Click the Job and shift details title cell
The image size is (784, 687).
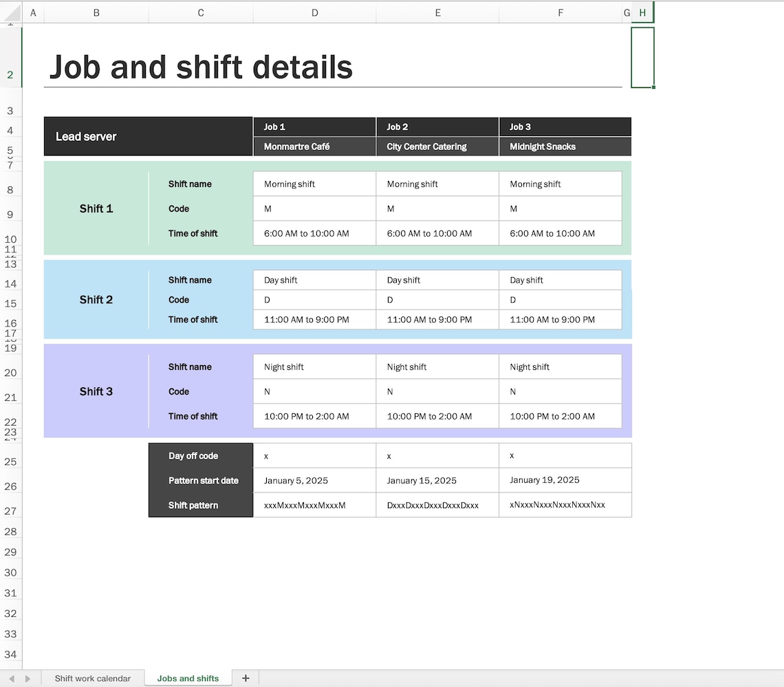(x=200, y=67)
